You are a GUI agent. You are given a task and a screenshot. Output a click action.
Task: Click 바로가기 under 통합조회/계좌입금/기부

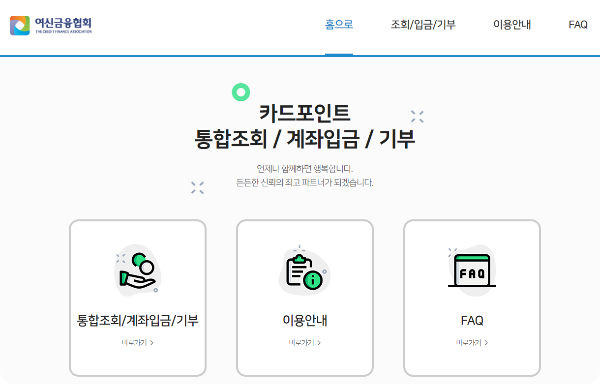(x=137, y=342)
